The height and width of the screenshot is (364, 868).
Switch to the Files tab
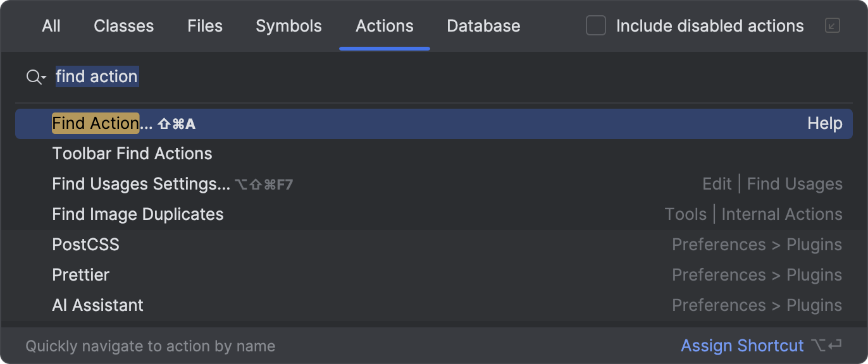(x=204, y=26)
